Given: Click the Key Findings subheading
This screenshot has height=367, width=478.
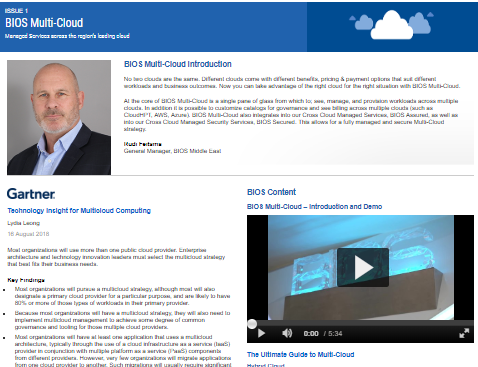Looking at the screenshot, I should point(26,280).
